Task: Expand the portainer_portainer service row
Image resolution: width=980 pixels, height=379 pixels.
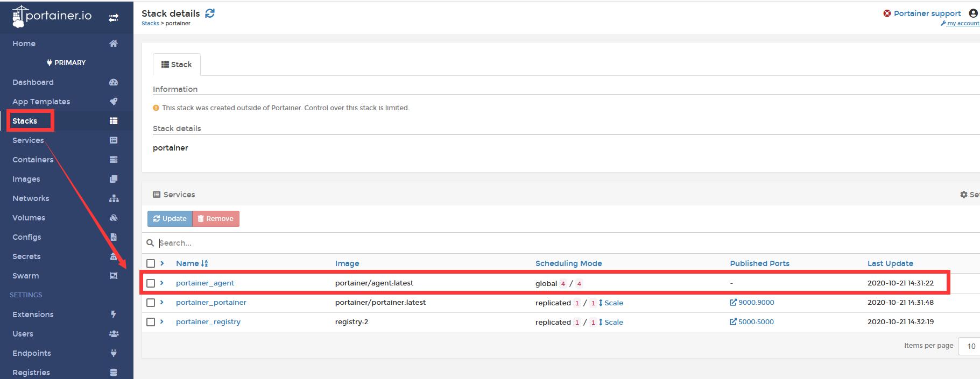Action: 162,302
